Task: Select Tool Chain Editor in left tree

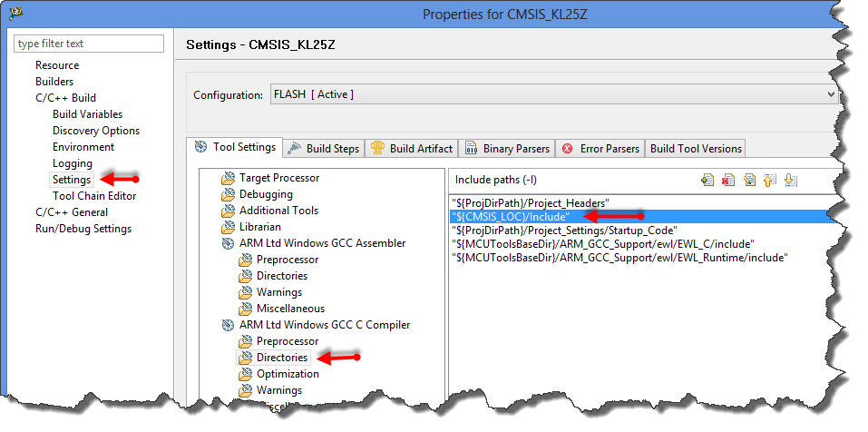Action: tap(94, 196)
